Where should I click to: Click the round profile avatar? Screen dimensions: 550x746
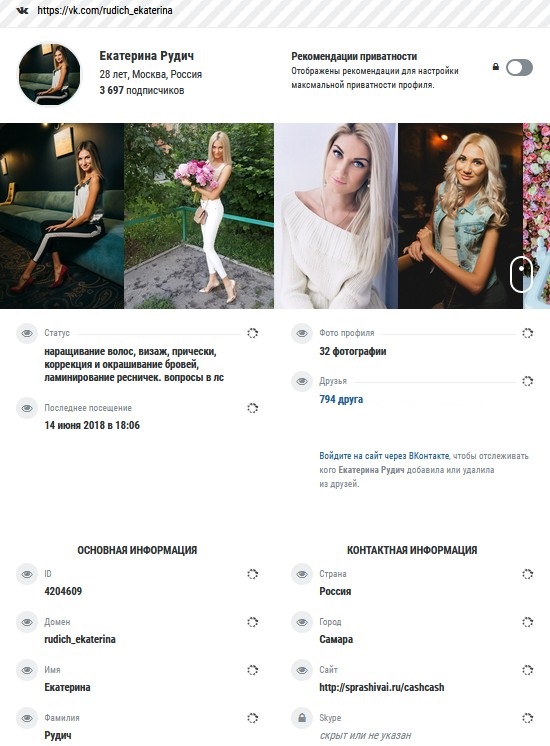pyautogui.click(x=49, y=74)
